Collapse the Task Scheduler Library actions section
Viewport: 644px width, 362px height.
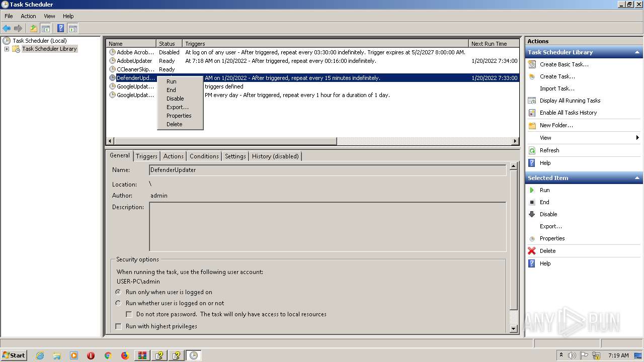(x=637, y=52)
